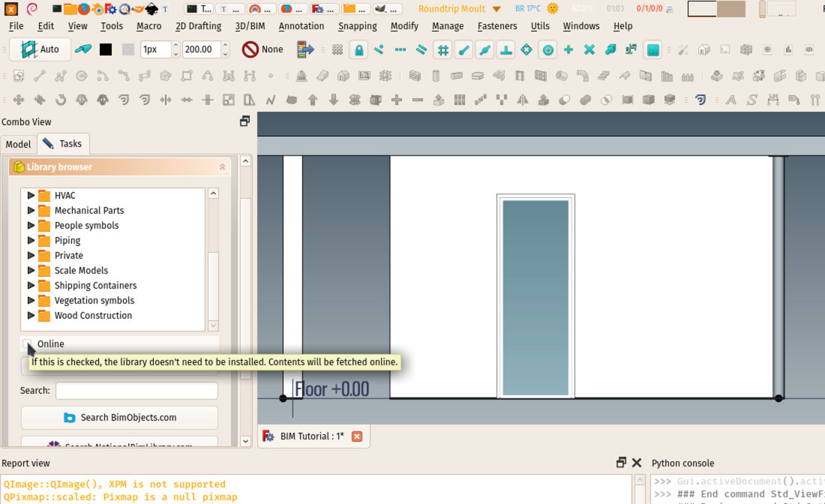The width and height of the screenshot is (825, 504).
Task: Expand the Private folder
Action: [x=31, y=256]
